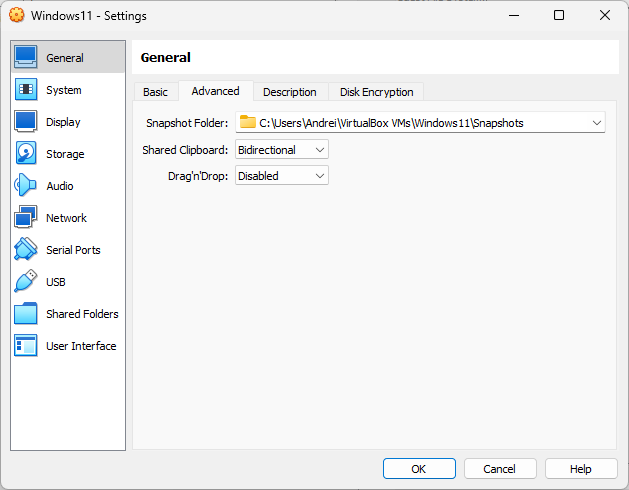Click the Drag'n'Drop label
The image size is (629, 490).
198,176
